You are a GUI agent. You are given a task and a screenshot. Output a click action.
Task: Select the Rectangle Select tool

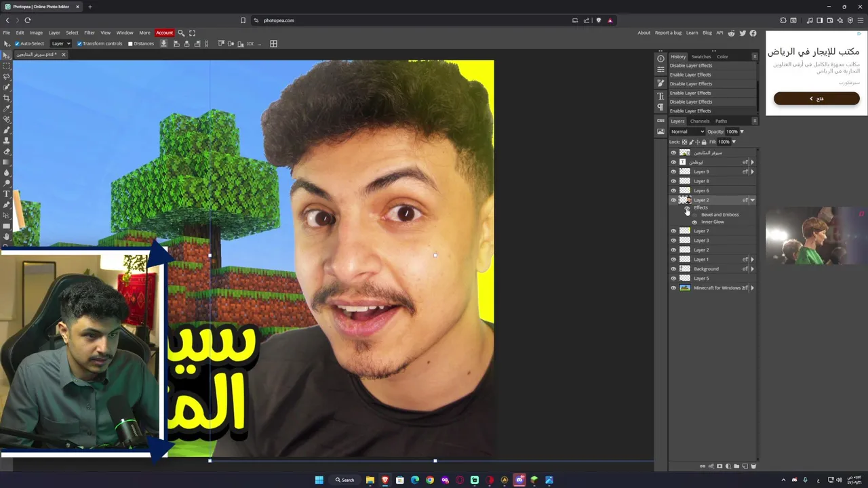[x=7, y=66]
